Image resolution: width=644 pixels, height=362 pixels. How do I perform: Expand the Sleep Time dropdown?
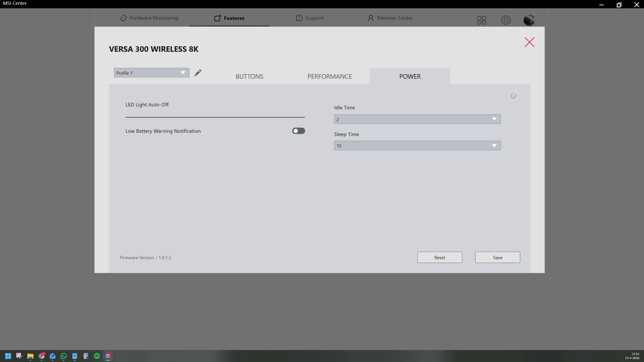pos(417,146)
